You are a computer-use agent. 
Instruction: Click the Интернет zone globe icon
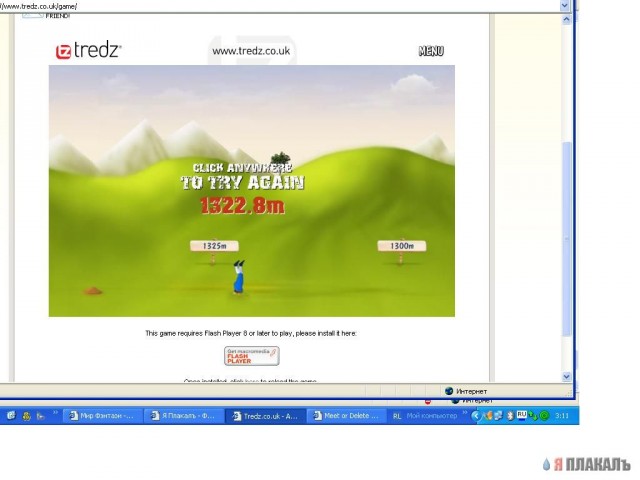coord(449,391)
